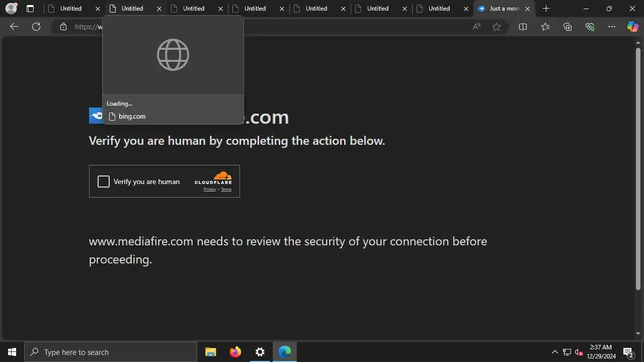Open the clock showing 2:37 AM
Viewport: 644px width, 362px height.
[601, 352]
